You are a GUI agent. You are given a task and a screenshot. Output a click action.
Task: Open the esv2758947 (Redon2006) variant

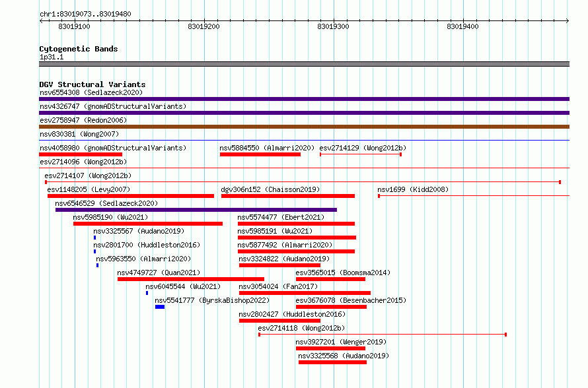(83, 120)
